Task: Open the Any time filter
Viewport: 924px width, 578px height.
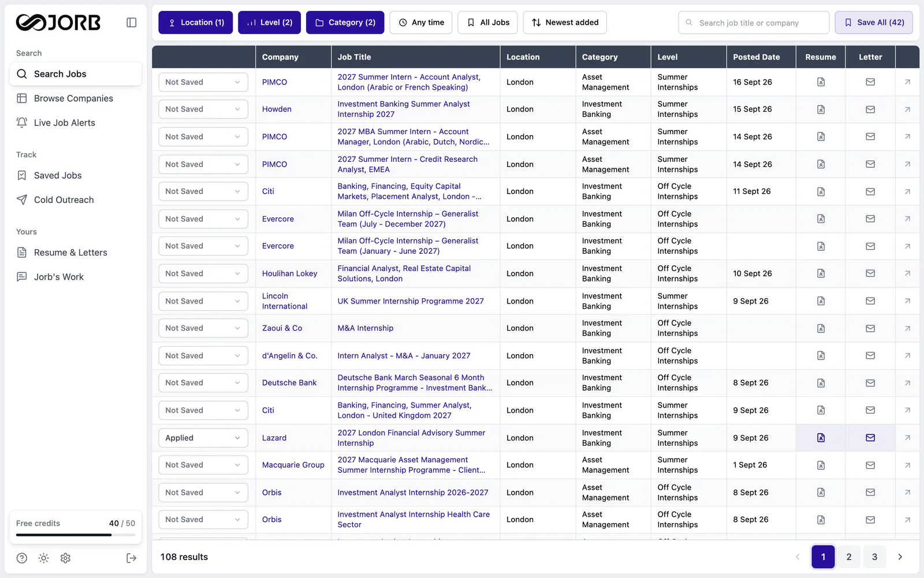Action: click(422, 23)
